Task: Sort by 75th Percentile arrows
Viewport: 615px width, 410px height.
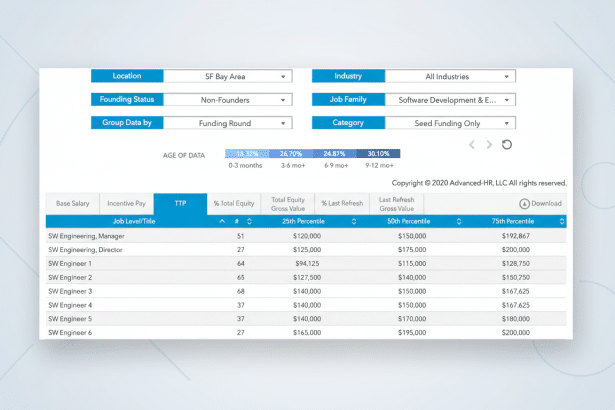Action: [x=562, y=221]
